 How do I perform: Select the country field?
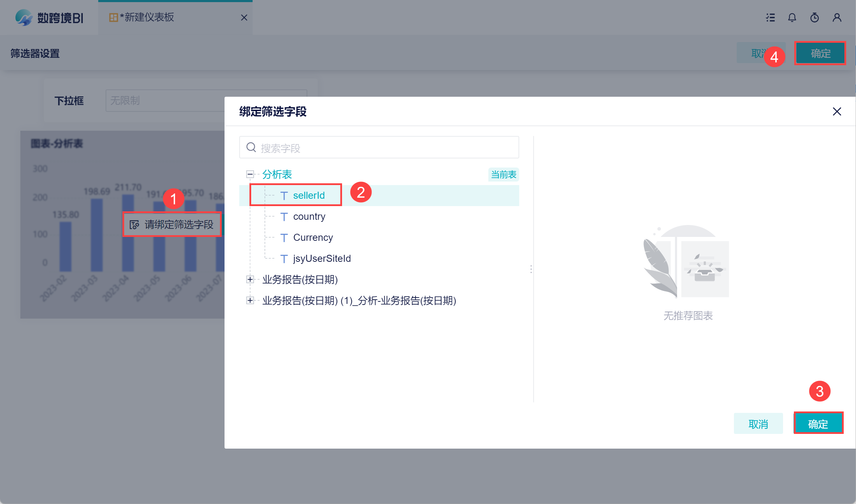point(309,217)
